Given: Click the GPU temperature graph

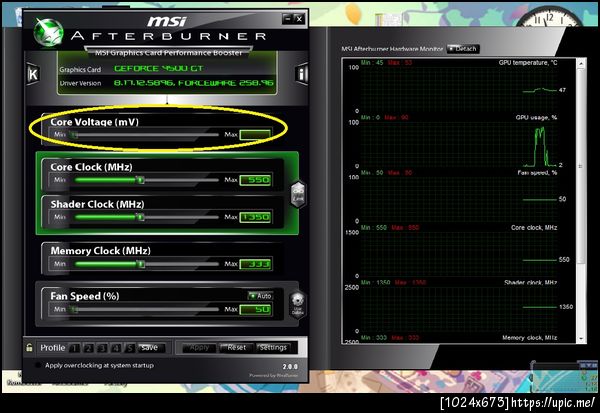Looking at the screenshot, I should click(x=458, y=89).
